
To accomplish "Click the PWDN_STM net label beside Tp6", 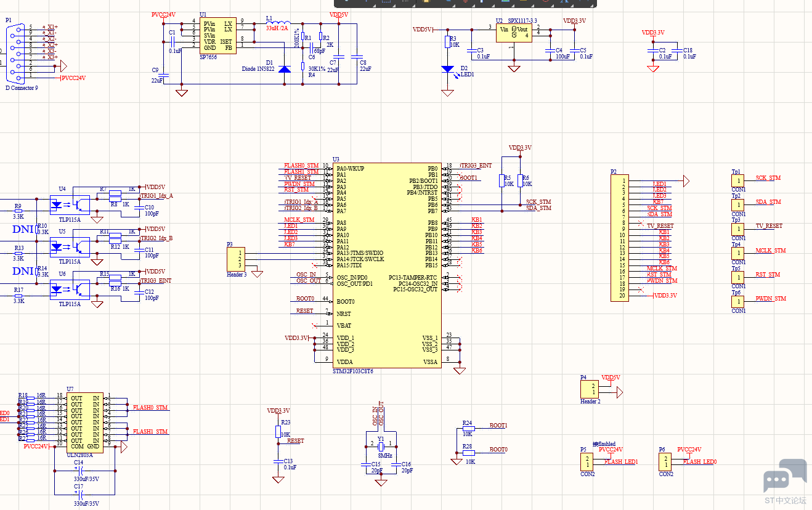I will pyautogui.click(x=771, y=299).
